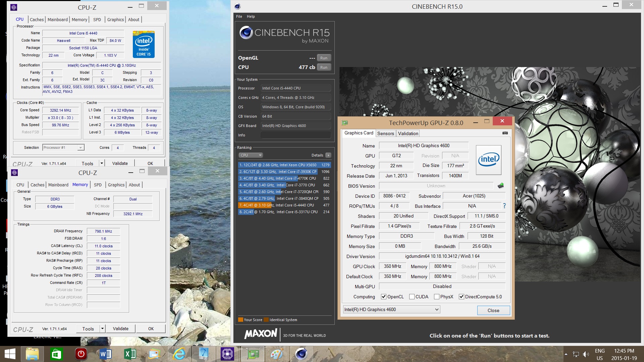Screen dimensions: 644x362
Task: Click the lower CPU-Z window title icon
Action: pos(14,173)
